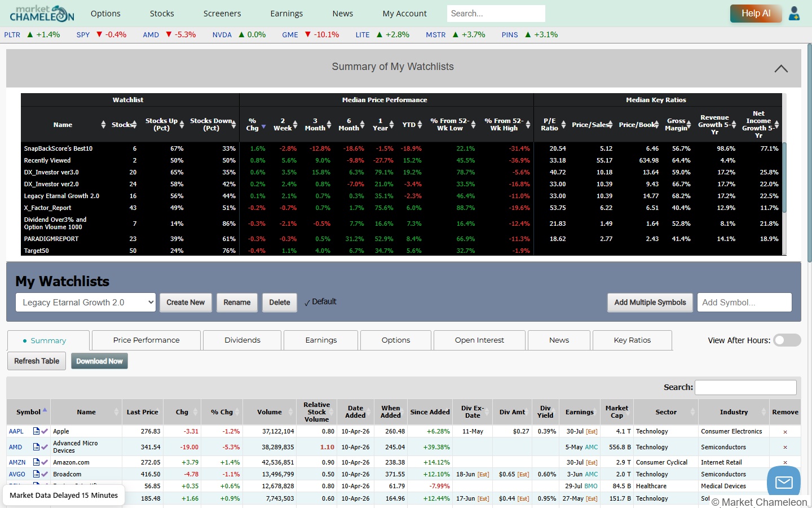Sort summary by Stocks Up (Pct)
This screenshot has height=508, width=812.
click(182, 125)
